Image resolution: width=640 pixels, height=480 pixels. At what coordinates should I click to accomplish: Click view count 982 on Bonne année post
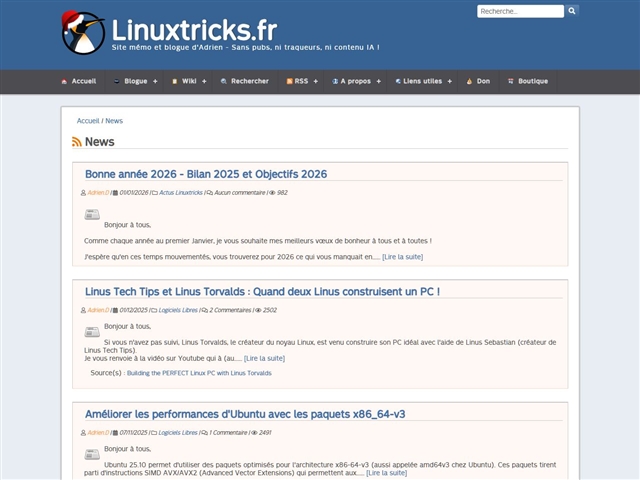282,193
